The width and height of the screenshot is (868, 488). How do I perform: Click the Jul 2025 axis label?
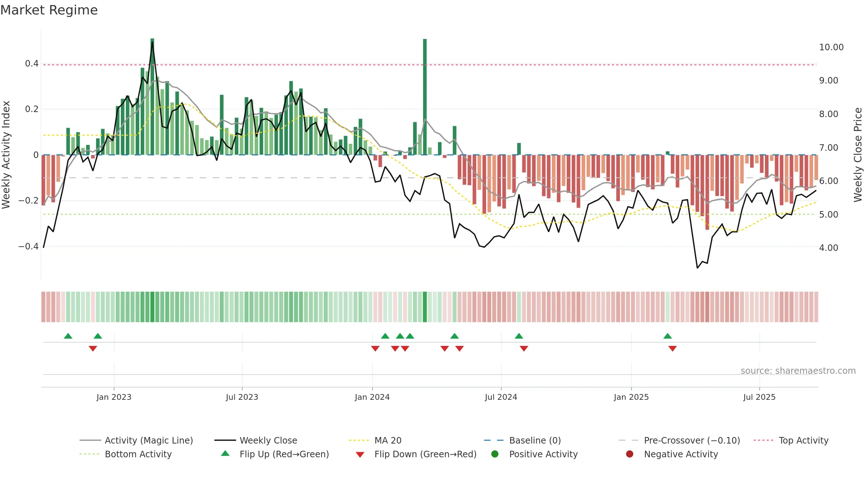[x=759, y=397]
